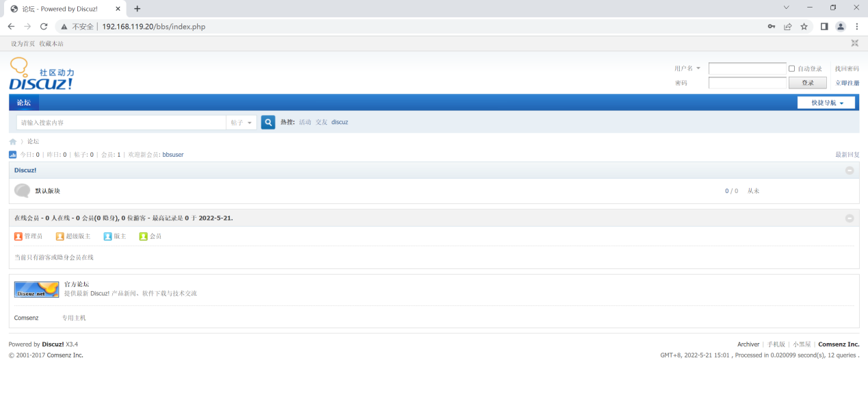
Task: Click the 登录 login button
Action: [x=808, y=83]
